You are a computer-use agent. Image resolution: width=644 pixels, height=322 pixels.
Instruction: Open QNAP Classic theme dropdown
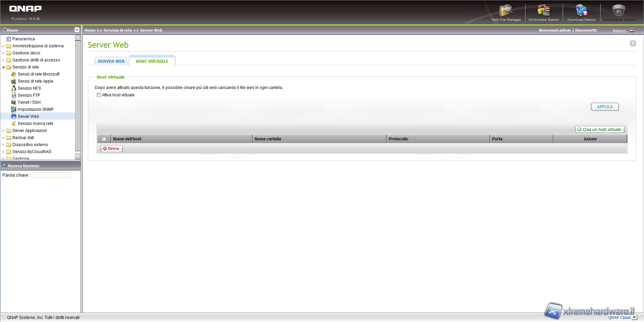pyautogui.click(x=634, y=317)
